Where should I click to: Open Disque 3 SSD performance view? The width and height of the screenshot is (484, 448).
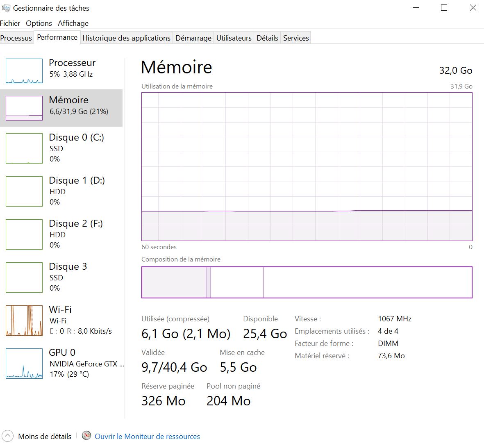click(24, 277)
